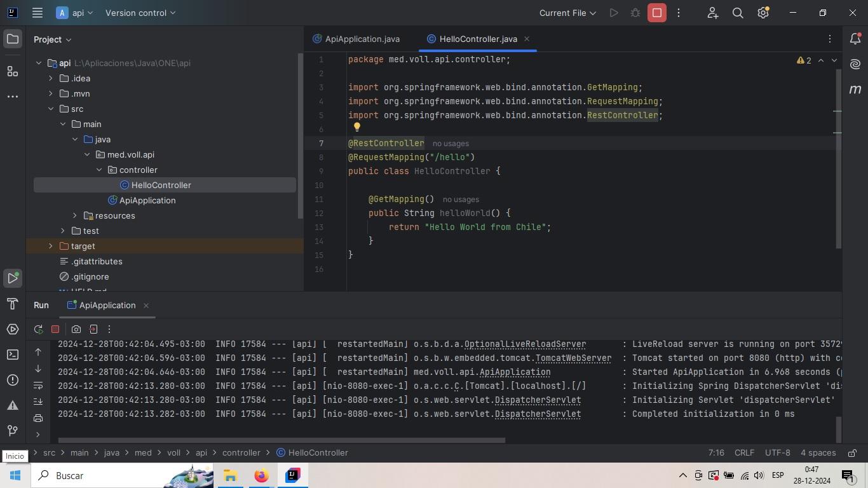Open the Structure tool window
Viewport: 868px width, 488px height.
click(x=13, y=71)
